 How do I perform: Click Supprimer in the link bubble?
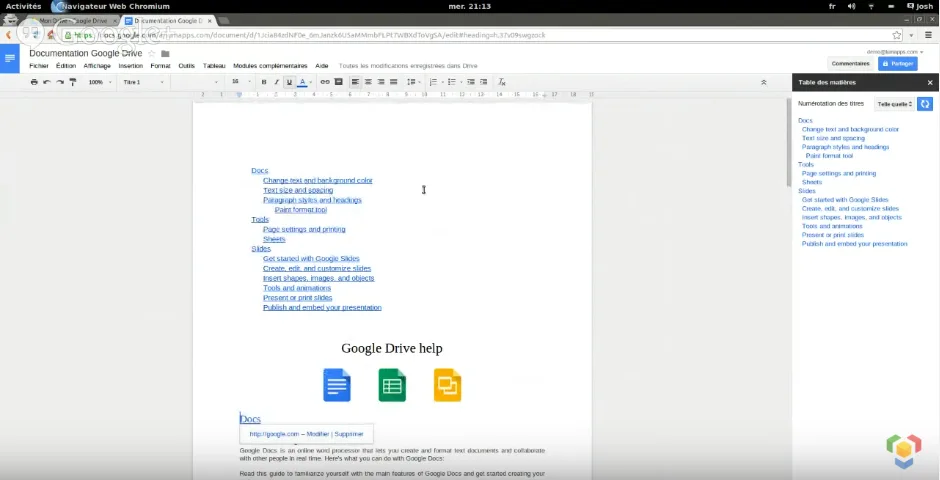pyautogui.click(x=349, y=434)
